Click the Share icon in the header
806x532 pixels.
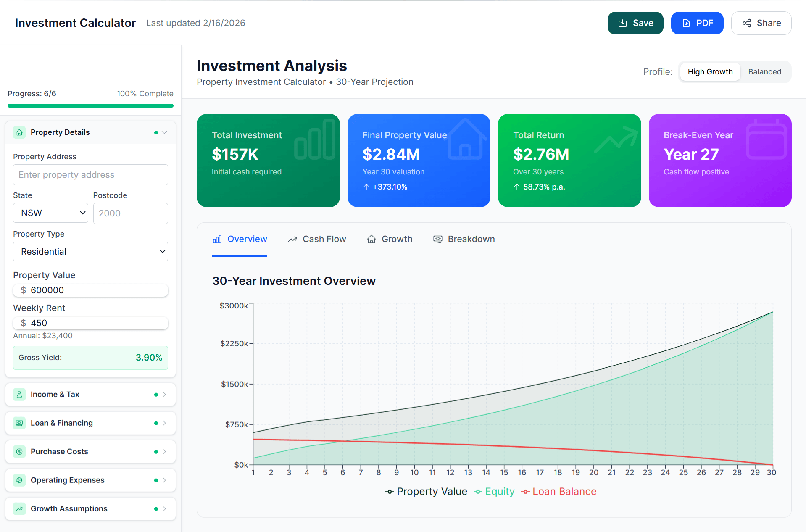point(747,23)
